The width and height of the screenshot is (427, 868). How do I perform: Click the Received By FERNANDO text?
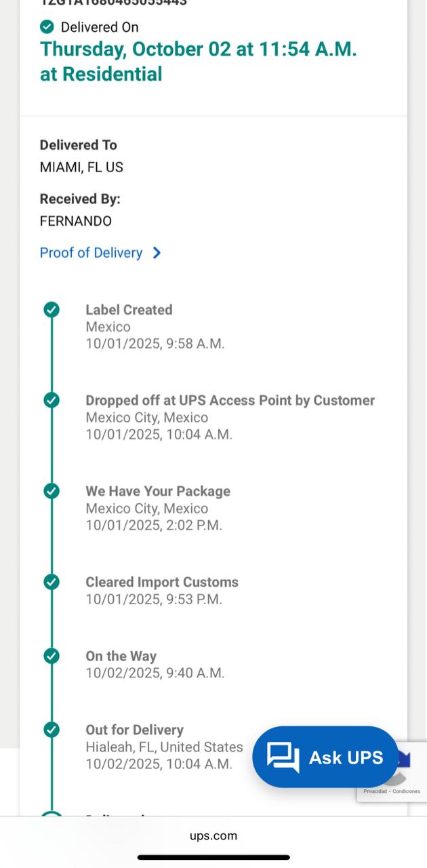tap(76, 221)
